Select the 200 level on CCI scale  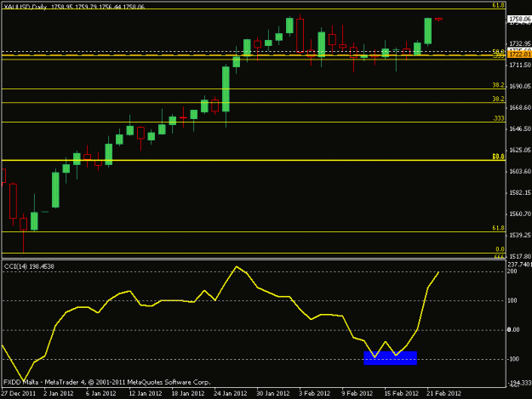tap(512, 271)
